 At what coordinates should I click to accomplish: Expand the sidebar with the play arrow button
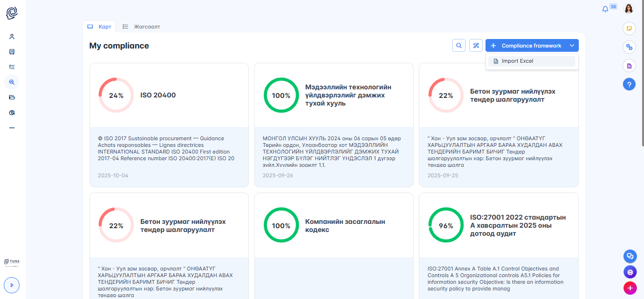pyautogui.click(x=12, y=285)
